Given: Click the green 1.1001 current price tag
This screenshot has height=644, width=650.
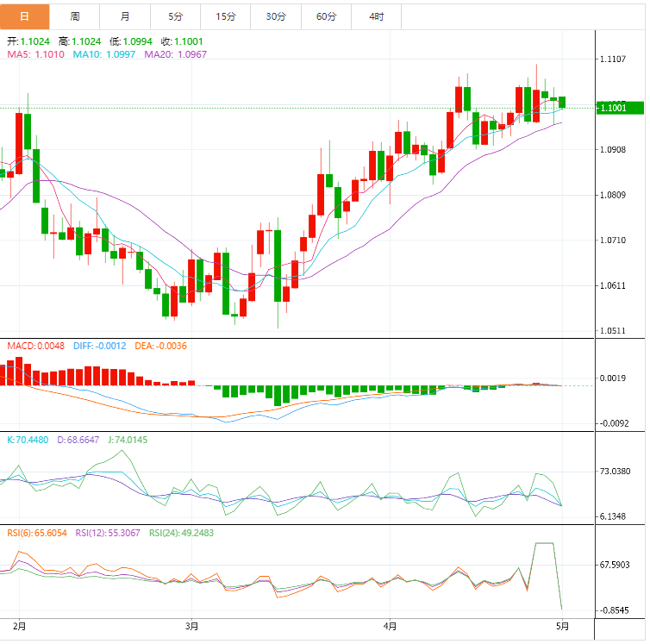Looking at the screenshot, I should [620, 108].
